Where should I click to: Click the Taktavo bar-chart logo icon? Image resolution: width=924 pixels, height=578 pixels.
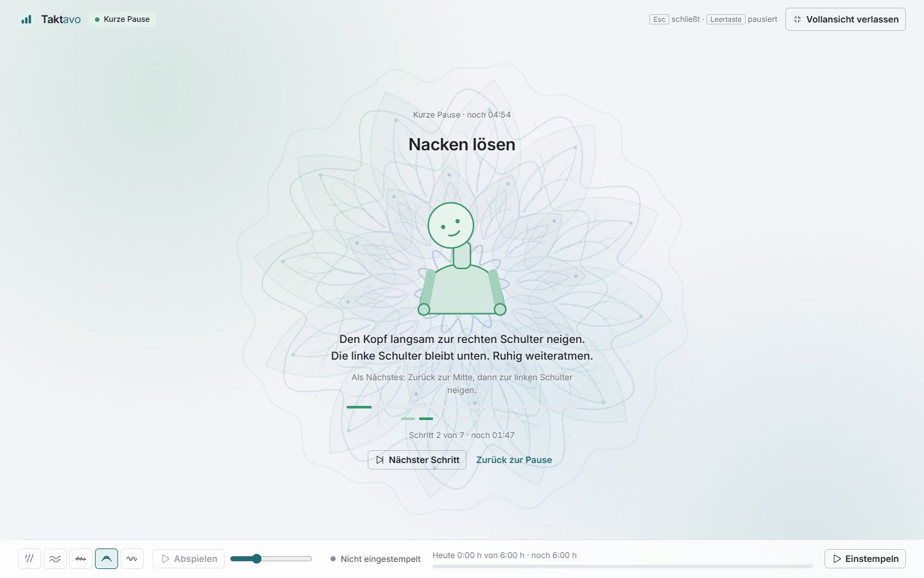[x=26, y=19]
